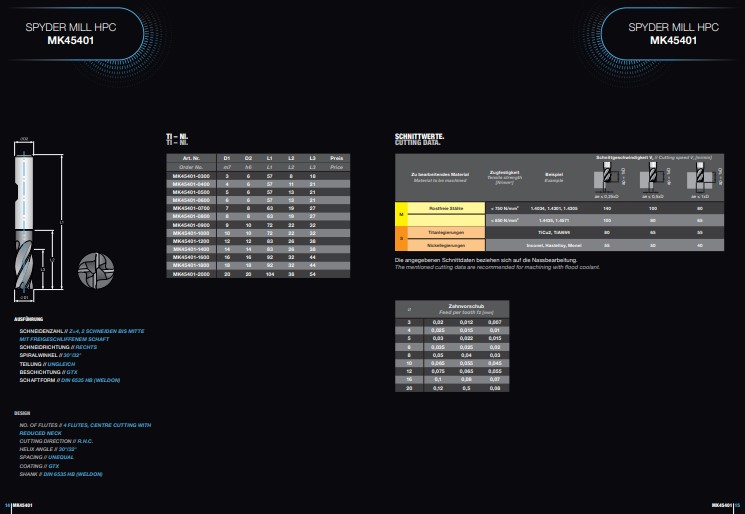
Task: Click the Beispiel column header
Action: [x=554, y=177]
